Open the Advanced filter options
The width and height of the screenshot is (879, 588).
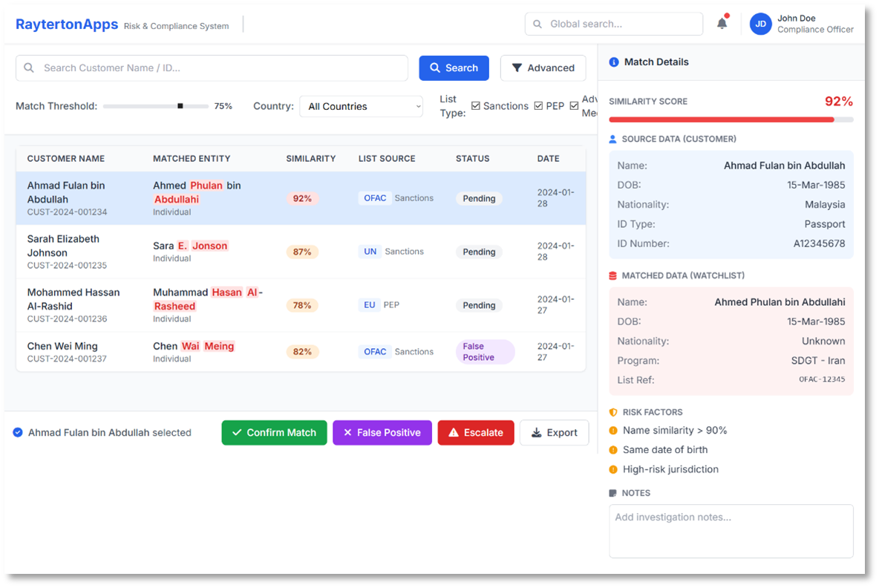pos(543,68)
